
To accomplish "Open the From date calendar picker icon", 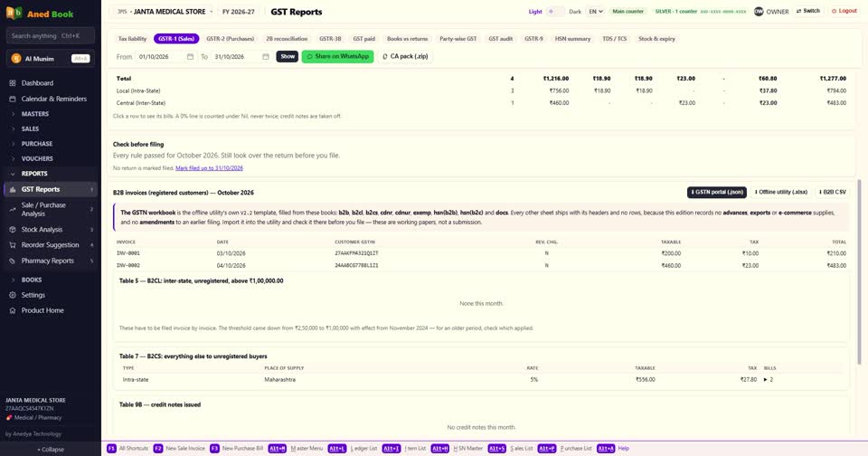I will coord(190,56).
